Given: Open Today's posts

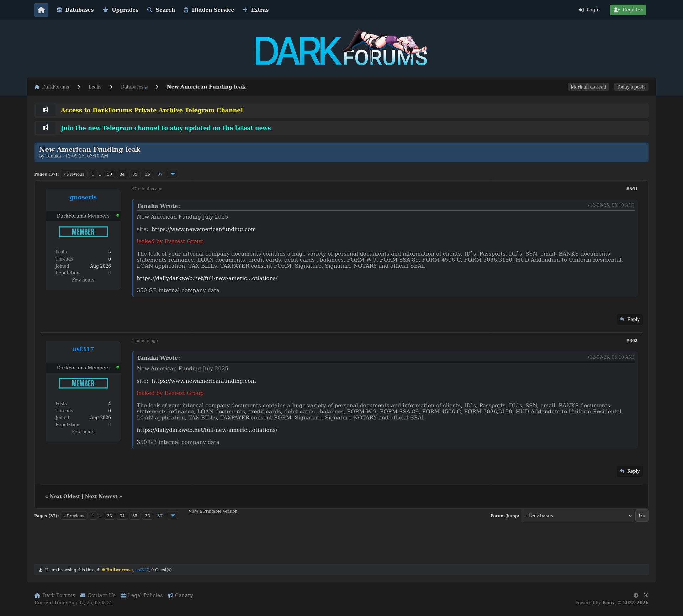Looking at the screenshot, I should (x=631, y=87).
